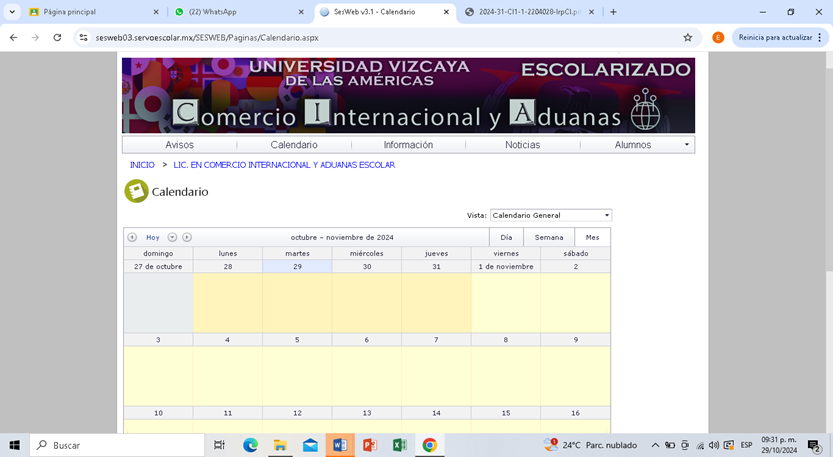Click the ESP language indicator
This screenshot has width=833, height=457.
point(746,445)
